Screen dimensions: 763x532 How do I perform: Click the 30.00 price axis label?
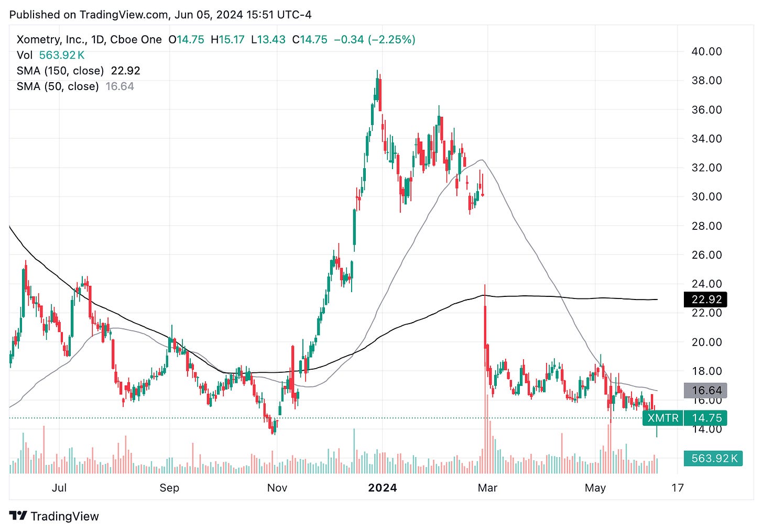(x=707, y=197)
